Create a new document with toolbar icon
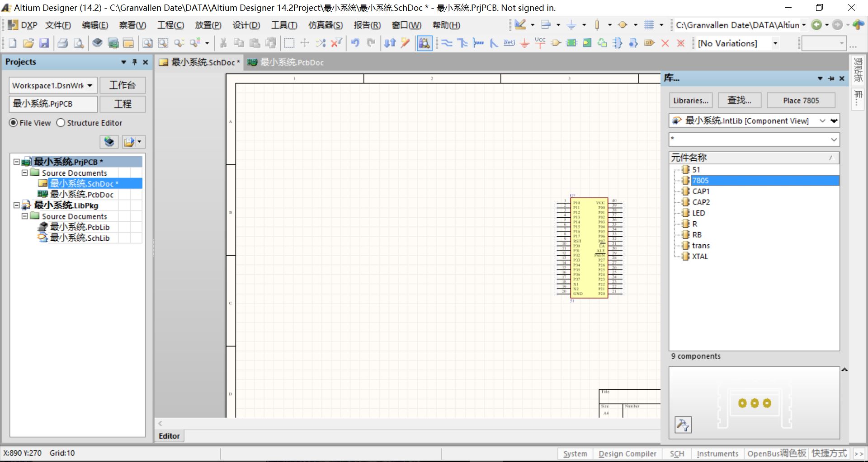868x462 pixels. point(13,43)
